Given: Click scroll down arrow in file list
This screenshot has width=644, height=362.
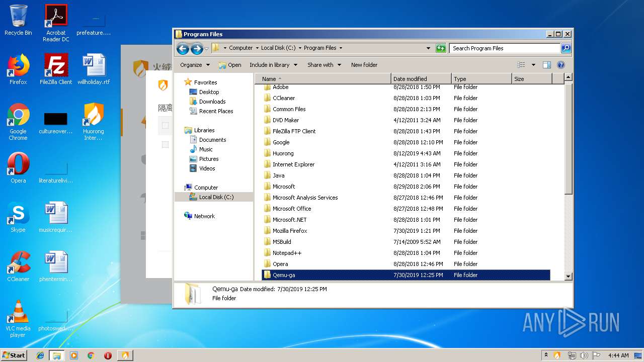Looking at the screenshot, I should pyautogui.click(x=569, y=277).
